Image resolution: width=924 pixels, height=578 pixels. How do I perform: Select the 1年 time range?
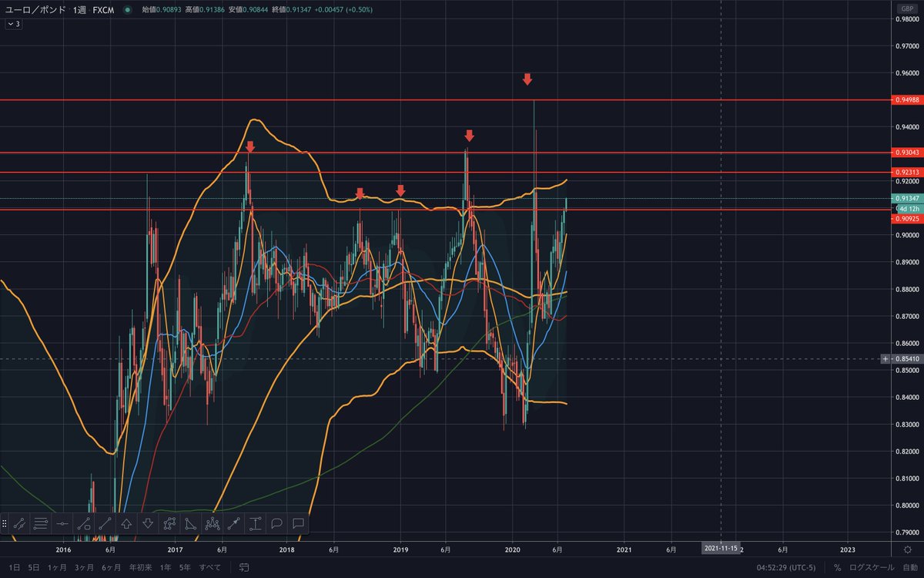pyautogui.click(x=165, y=568)
